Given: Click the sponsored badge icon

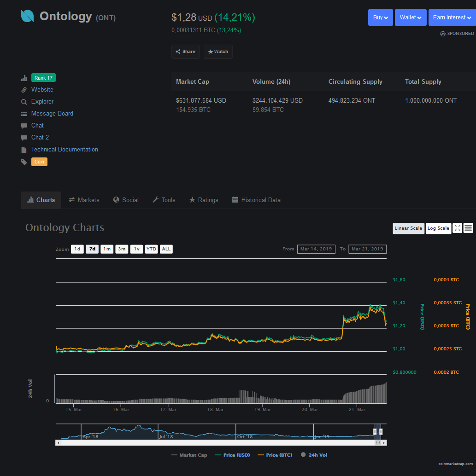Looking at the screenshot, I should tap(442, 34).
